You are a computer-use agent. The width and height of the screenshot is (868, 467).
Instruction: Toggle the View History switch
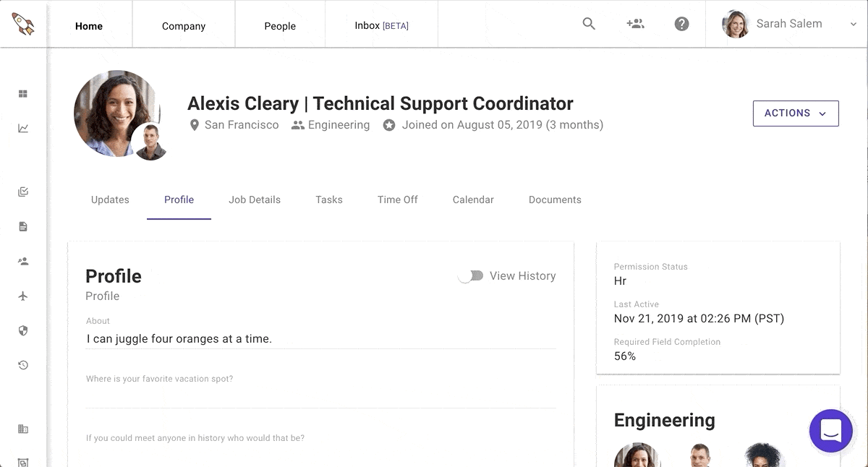(471, 276)
